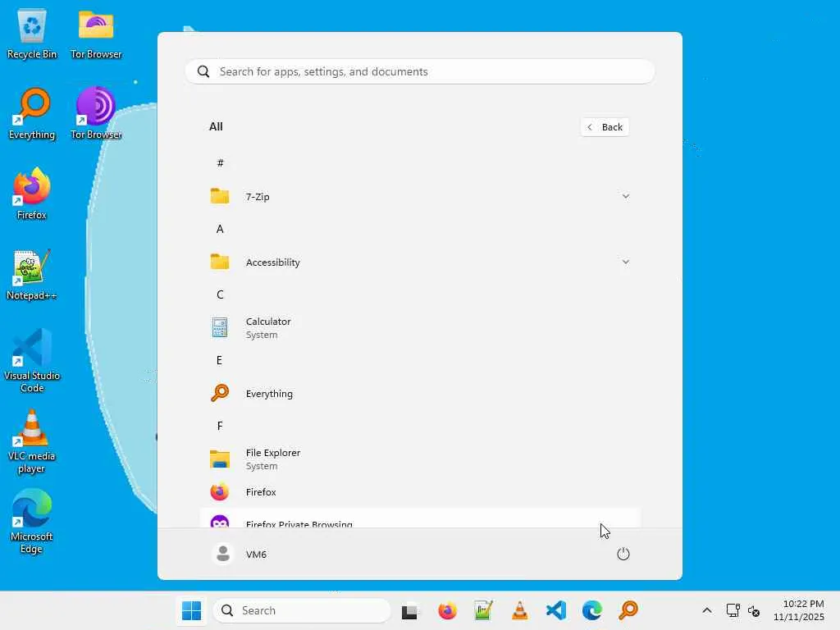Viewport: 840px width, 630px height.
Task: Open File Explorer from the apps list
Action: 419,459
